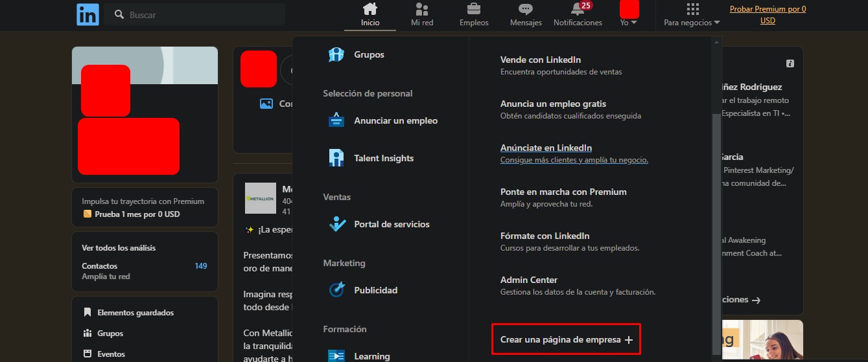868x362 pixels.
Task: Click the Mi red people icon
Action: pyautogui.click(x=422, y=9)
